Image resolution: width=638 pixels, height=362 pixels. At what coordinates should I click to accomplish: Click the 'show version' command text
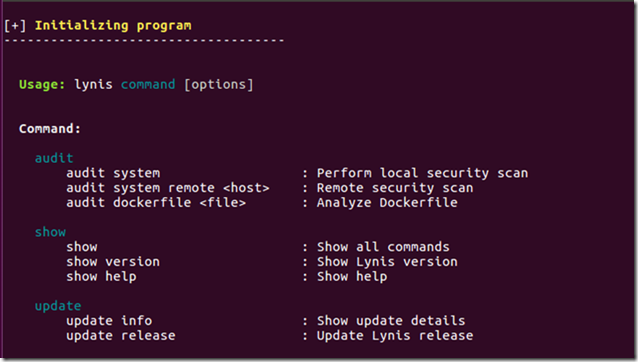click(x=113, y=262)
